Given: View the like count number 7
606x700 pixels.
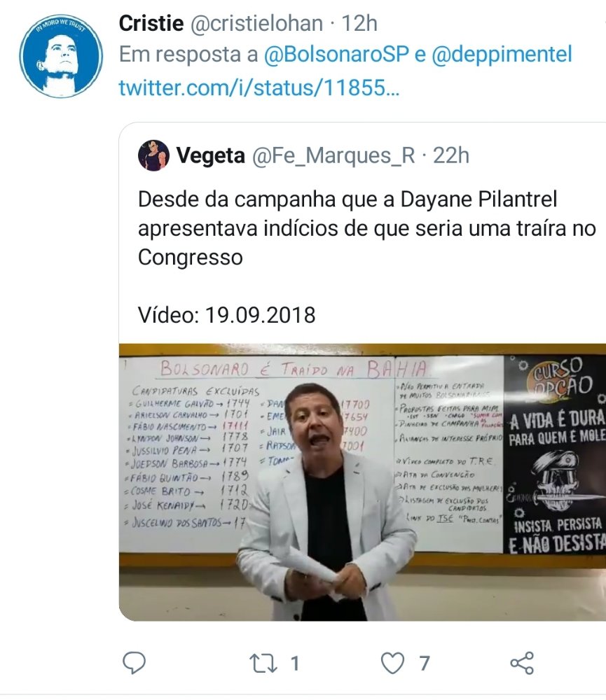Looking at the screenshot, I should pyautogui.click(x=425, y=664).
